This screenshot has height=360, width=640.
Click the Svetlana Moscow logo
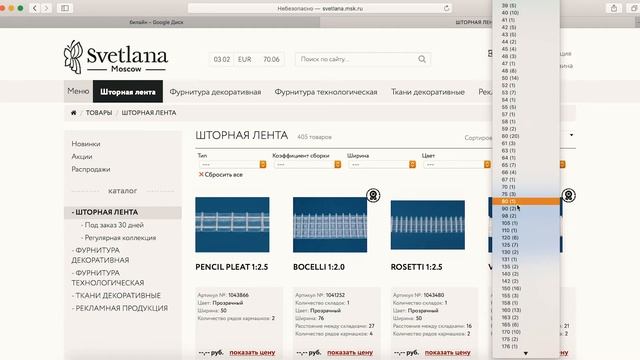click(116, 57)
